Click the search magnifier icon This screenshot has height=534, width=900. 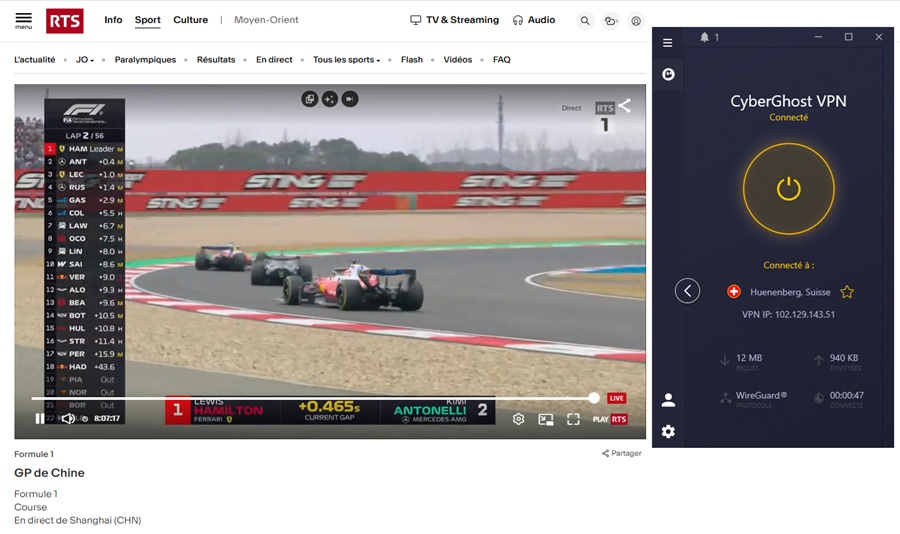(x=585, y=21)
